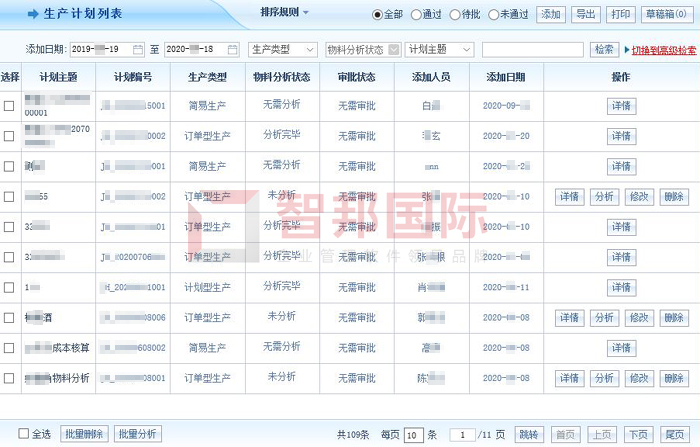700x447 pixels.
Task: Select the 全部 radio button
Action: tap(378, 15)
